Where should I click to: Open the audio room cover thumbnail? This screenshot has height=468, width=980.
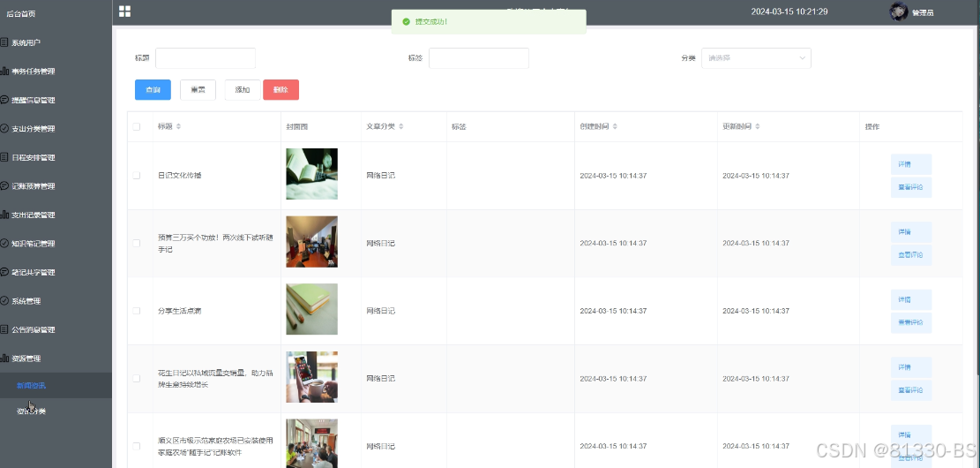click(x=312, y=242)
